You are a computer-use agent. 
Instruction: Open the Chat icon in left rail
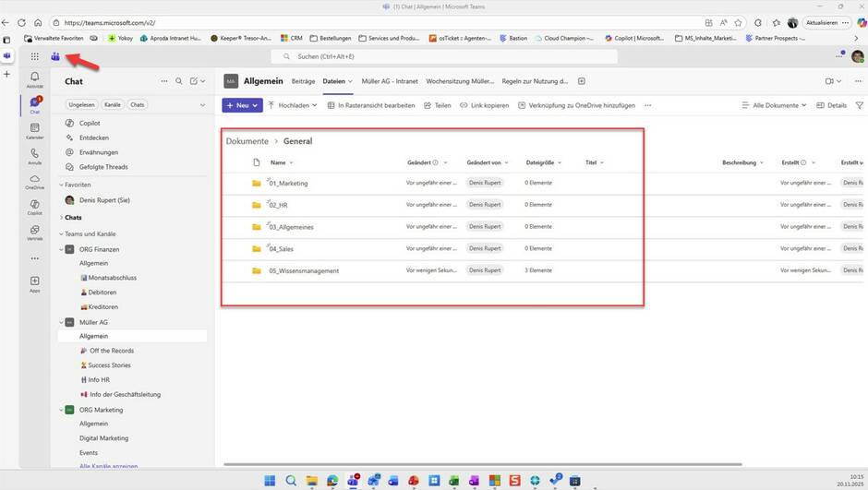click(x=34, y=104)
